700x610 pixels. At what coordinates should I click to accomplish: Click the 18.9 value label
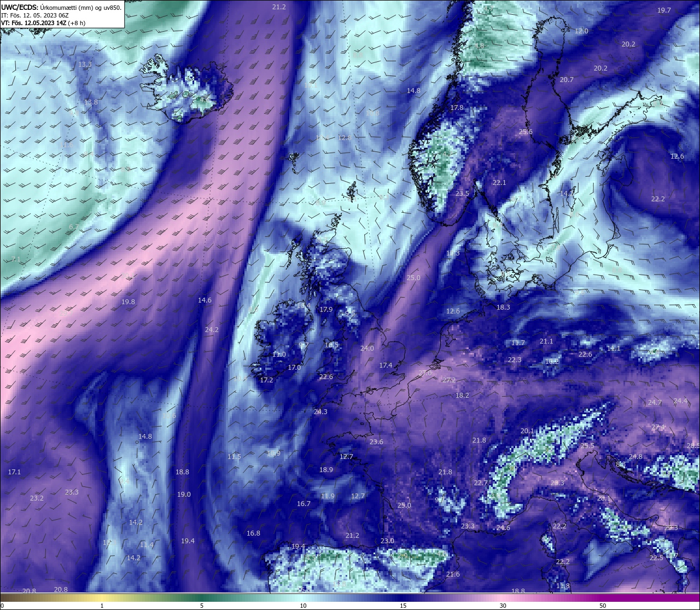(326, 470)
